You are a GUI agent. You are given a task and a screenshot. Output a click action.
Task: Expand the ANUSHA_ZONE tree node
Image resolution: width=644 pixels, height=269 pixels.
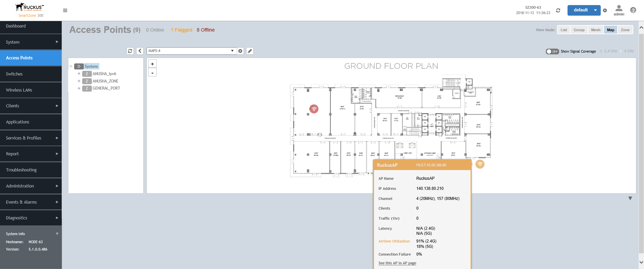(79, 81)
